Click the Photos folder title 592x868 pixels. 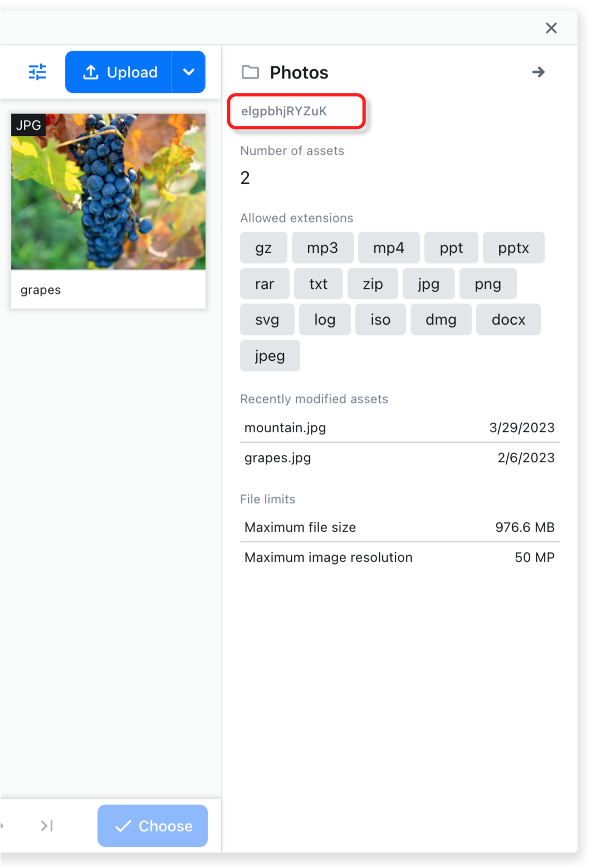(299, 72)
